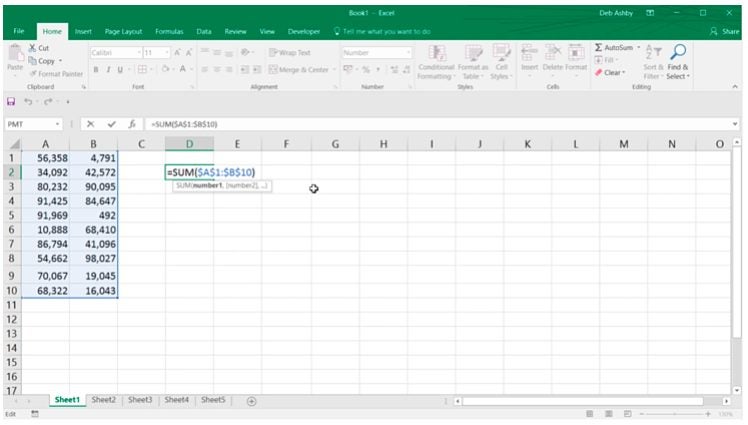The image size is (748, 425).
Task: Open Cell Styles gallery
Action: tap(501, 62)
